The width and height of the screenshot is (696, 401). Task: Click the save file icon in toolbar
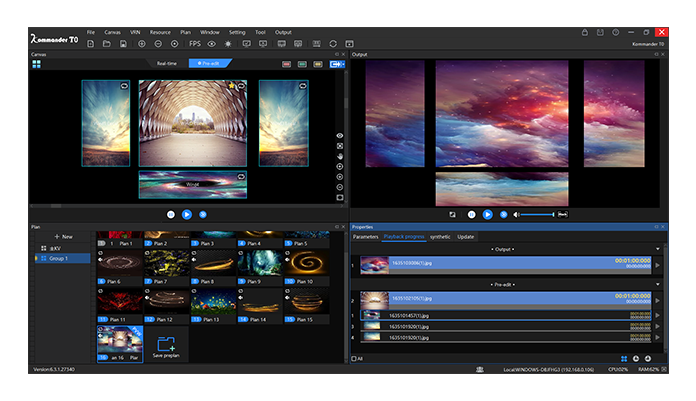tap(122, 44)
